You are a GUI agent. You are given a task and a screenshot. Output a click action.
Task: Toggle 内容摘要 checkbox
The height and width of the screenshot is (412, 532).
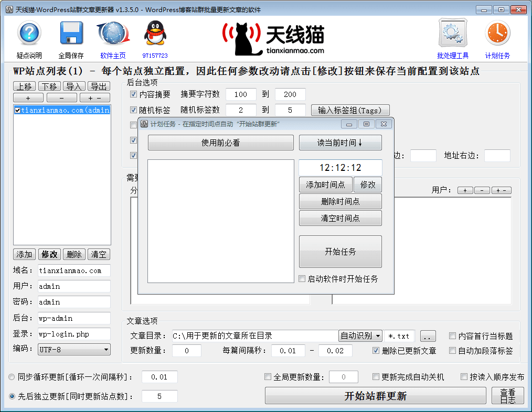pos(134,94)
